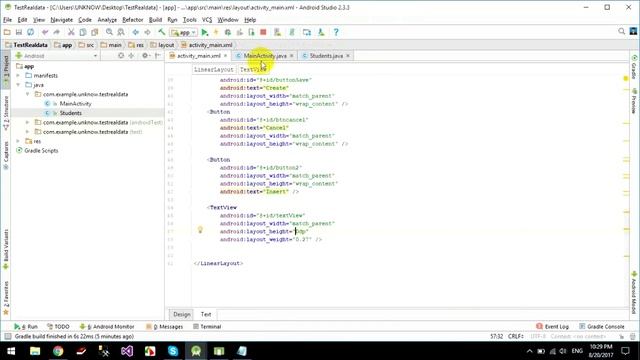This screenshot has height=360, width=640.
Task: Click the Windows Start button
Action: tap(11, 351)
